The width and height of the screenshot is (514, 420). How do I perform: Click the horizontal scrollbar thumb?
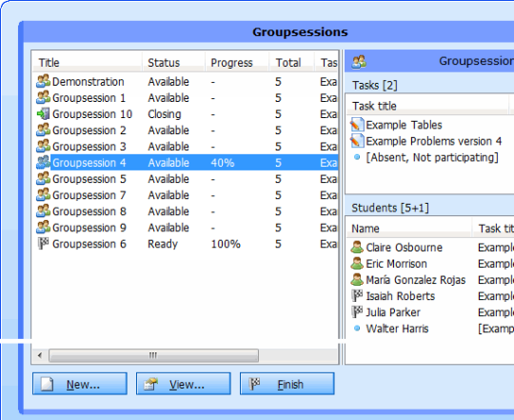[x=154, y=355]
